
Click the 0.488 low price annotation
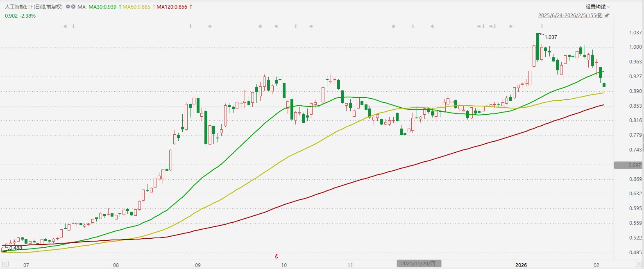[x=16, y=248]
